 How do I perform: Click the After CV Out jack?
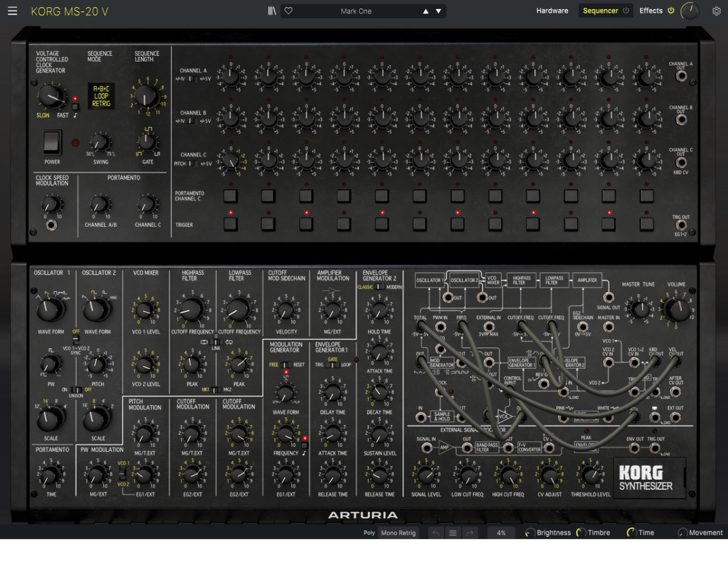675,392
